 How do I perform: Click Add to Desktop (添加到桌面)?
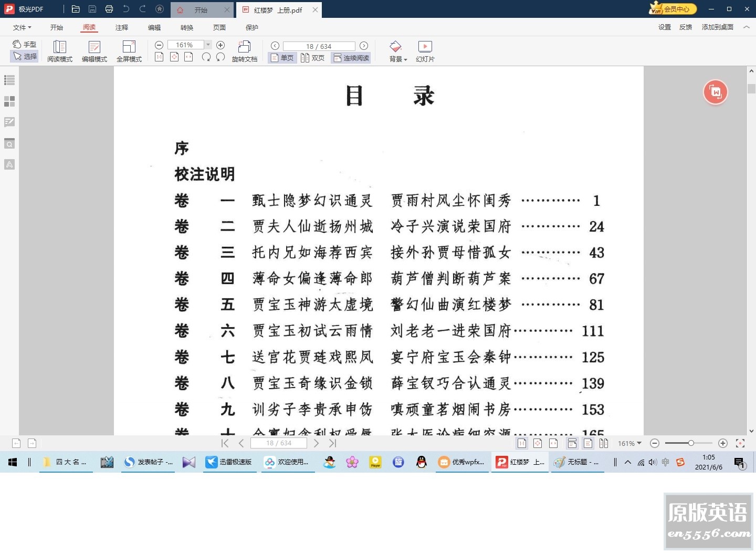718,27
